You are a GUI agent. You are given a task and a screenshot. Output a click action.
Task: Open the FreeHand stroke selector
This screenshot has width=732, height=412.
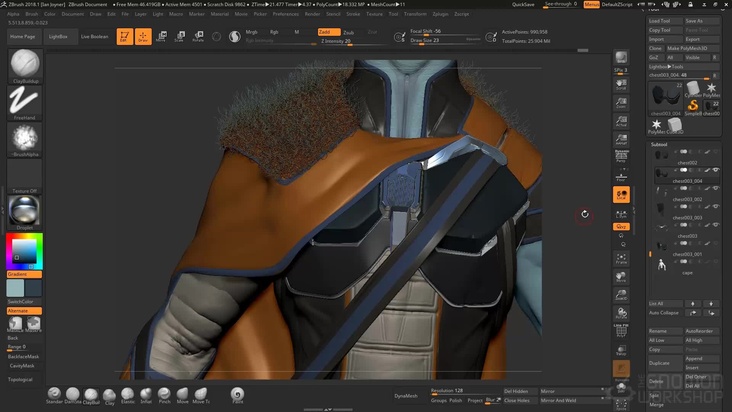(x=25, y=103)
